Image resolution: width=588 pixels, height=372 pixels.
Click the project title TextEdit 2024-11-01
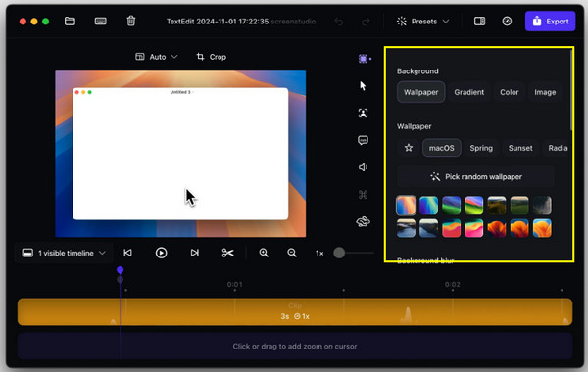tap(218, 22)
